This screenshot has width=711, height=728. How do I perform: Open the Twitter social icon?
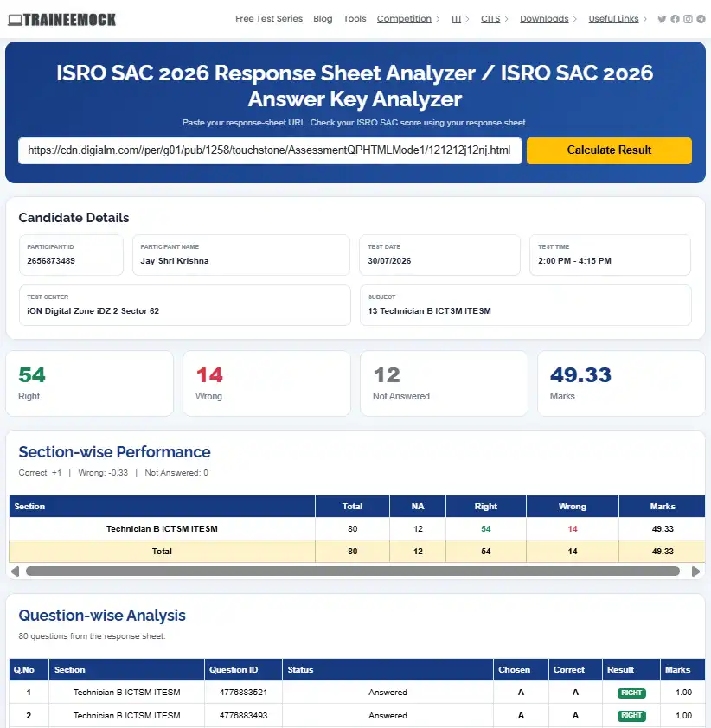tap(662, 19)
